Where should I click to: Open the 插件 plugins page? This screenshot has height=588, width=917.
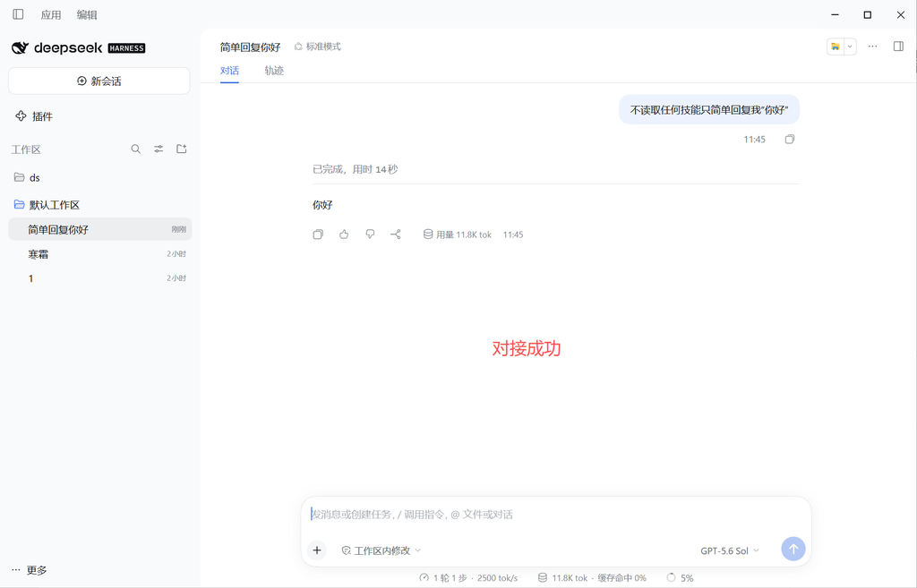[34, 116]
